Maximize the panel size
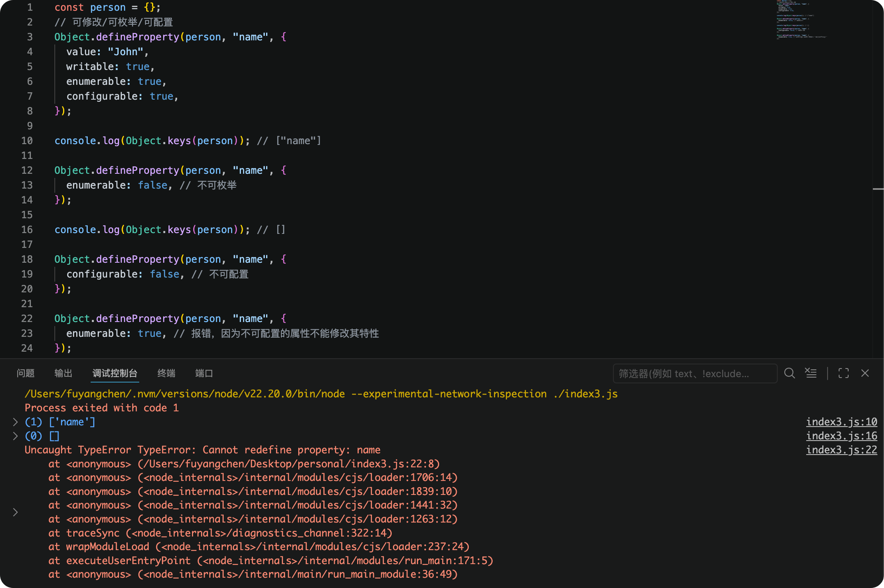The width and height of the screenshot is (884, 588). (x=843, y=373)
